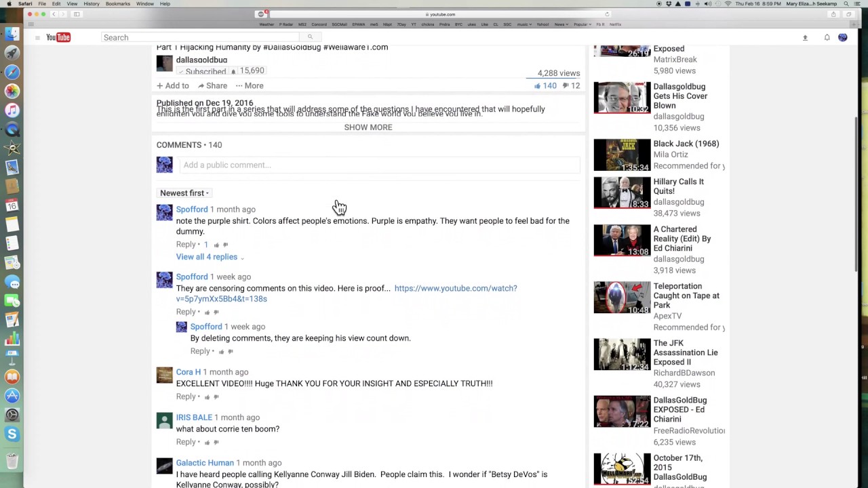Open the More options dropdown under video

(x=250, y=86)
